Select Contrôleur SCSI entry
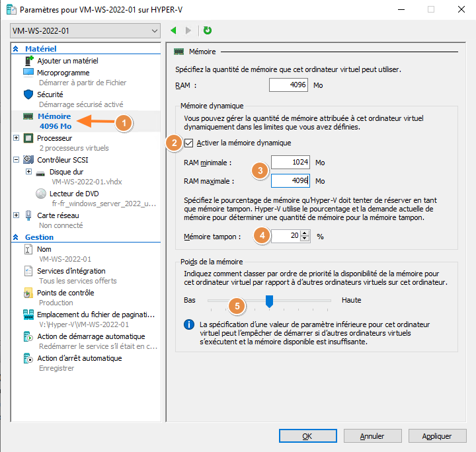This screenshot has width=476, height=452. click(x=63, y=160)
